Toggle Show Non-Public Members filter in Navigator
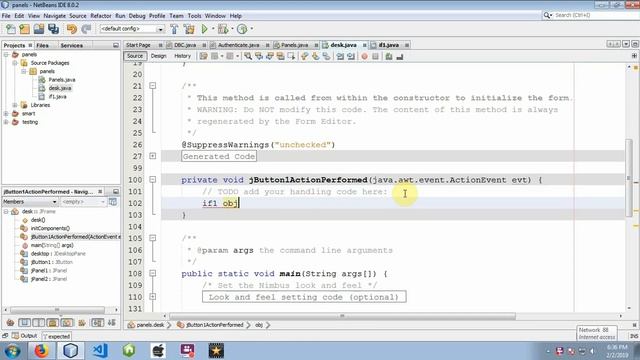This screenshot has width=640, height=360. 53,323
